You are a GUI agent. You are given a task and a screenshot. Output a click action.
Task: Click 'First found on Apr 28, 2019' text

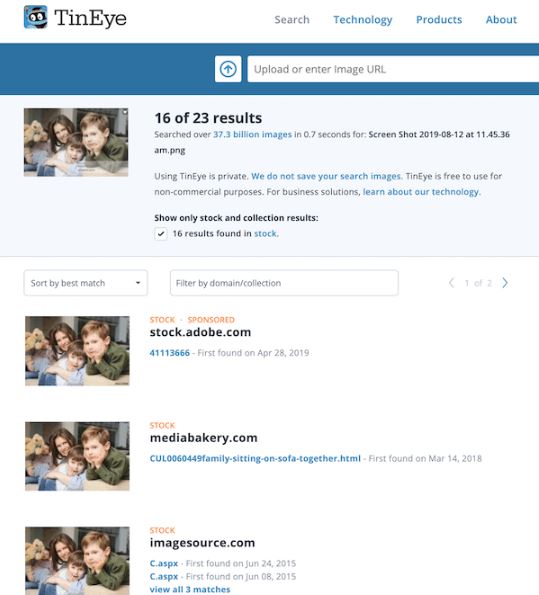[253, 353]
